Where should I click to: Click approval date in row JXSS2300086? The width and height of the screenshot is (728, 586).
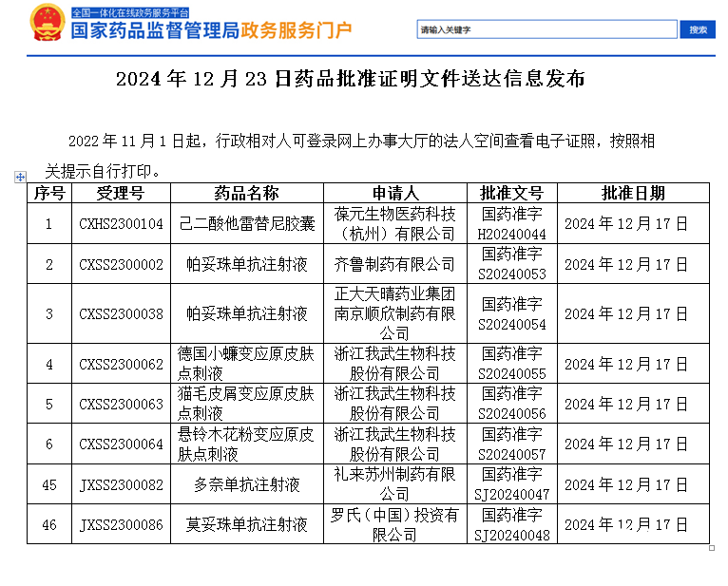click(626, 525)
